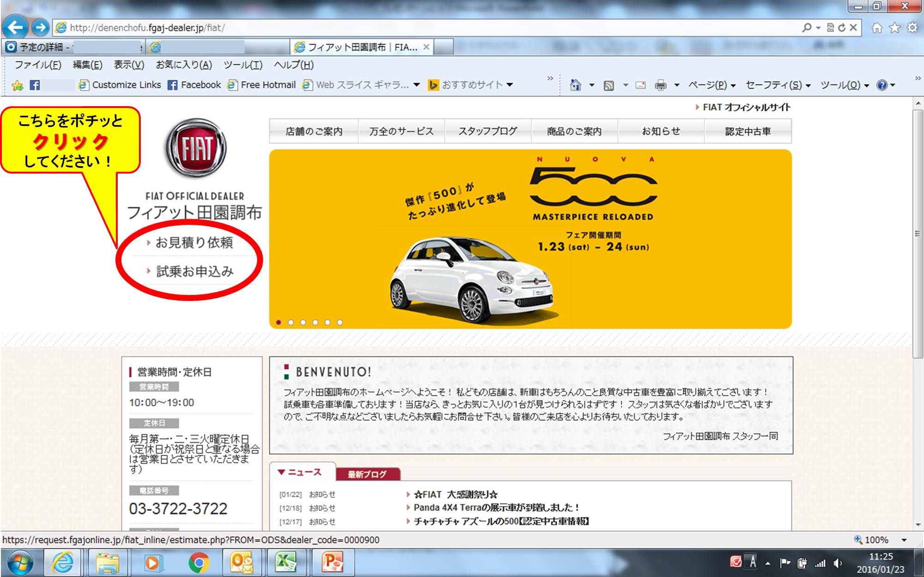Select the sixth carousel dot on the banner

coord(340,322)
